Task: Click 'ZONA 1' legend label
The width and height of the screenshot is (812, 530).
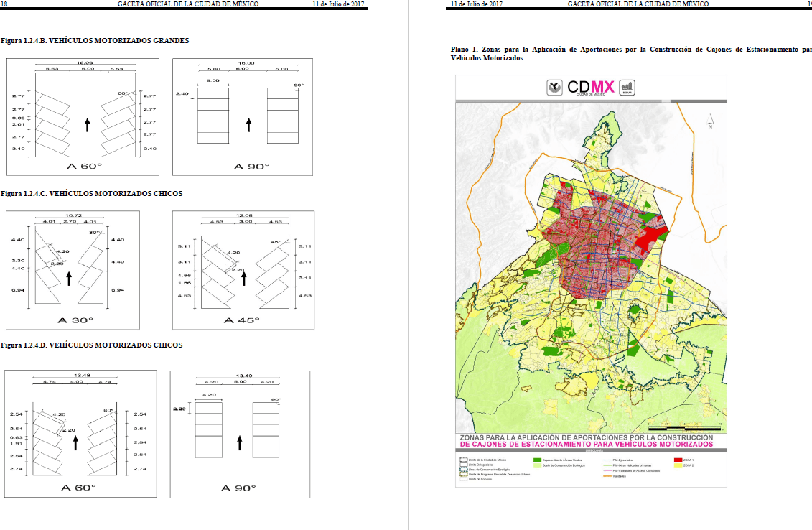Action: click(x=689, y=460)
